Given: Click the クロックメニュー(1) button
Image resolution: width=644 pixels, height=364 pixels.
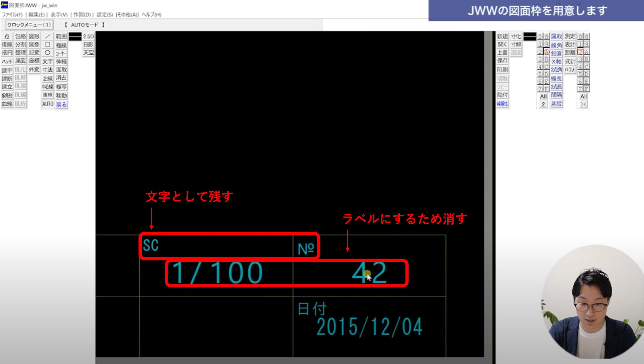Looking at the screenshot, I should (x=29, y=25).
